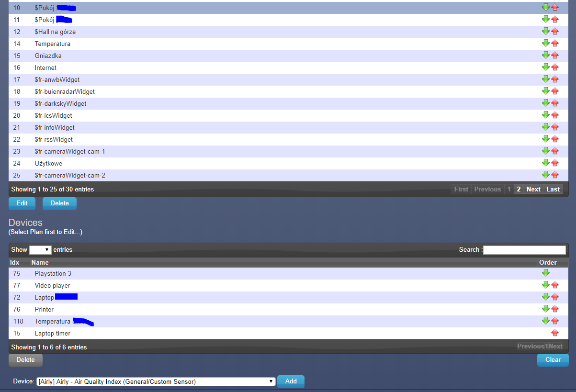Image resolution: width=576 pixels, height=392 pixels.
Task: Select the $fr-anwbWidget plan row
Action: click(x=288, y=79)
